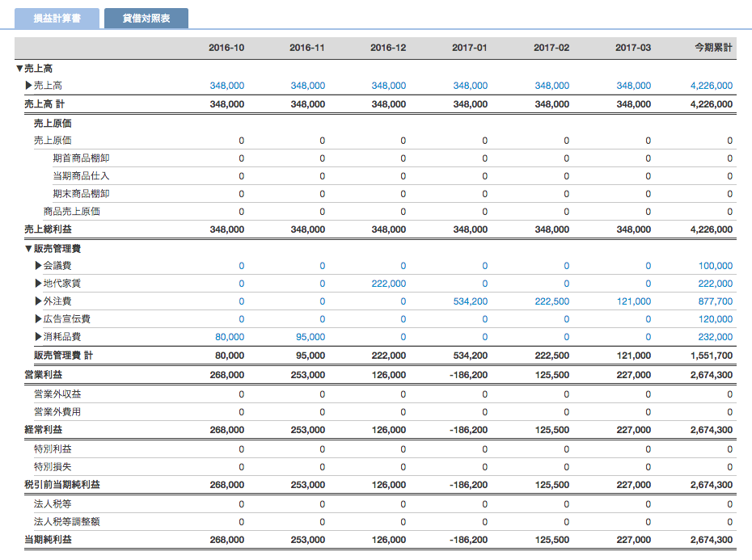Click 会議費 cumulative 100,000 link
The height and width of the screenshot is (560, 752).
click(715, 266)
